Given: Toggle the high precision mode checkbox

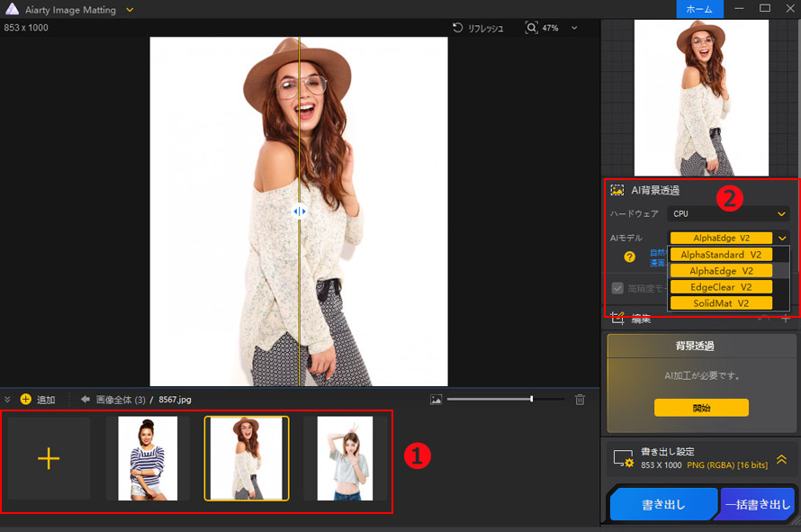Looking at the screenshot, I should (x=617, y=288).
